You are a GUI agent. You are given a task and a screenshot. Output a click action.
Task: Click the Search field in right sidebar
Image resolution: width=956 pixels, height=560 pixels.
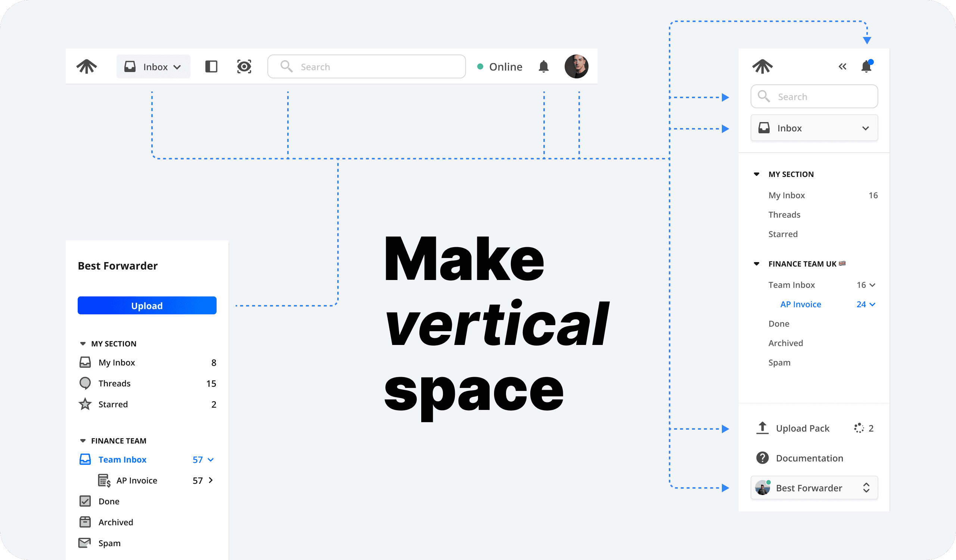[814, 97]
